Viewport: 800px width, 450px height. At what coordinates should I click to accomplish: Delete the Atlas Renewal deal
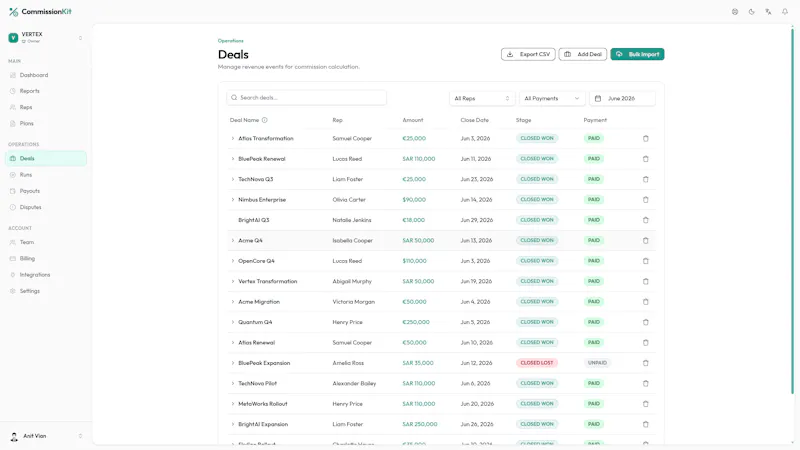645,342
